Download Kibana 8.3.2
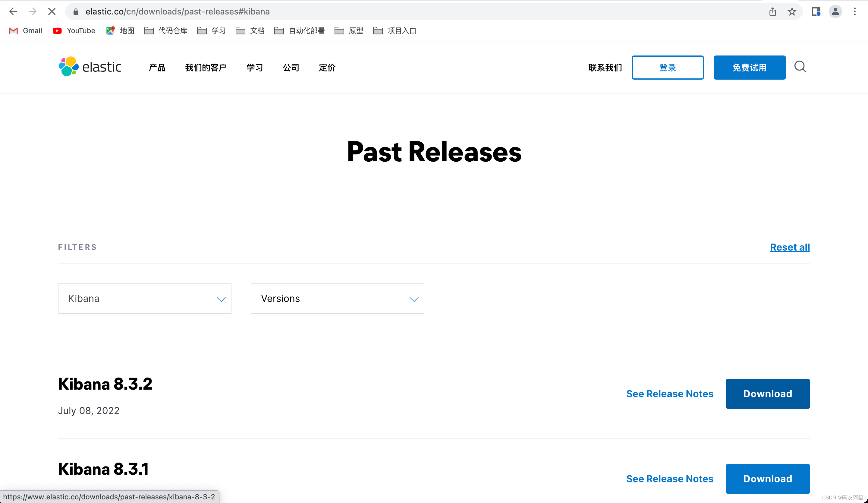The width and height of the screenshot is (868, 503). point(768,394)
